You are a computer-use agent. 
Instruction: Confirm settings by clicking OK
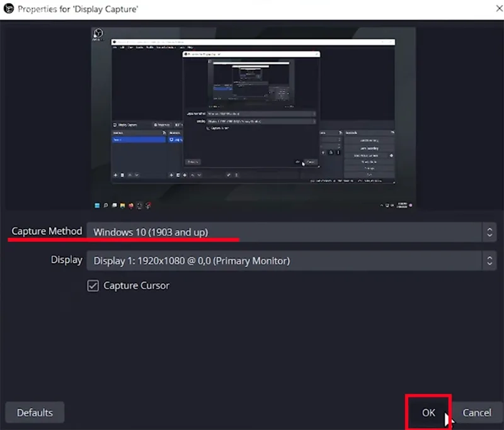pyautogui.click(x=428, y=413)
